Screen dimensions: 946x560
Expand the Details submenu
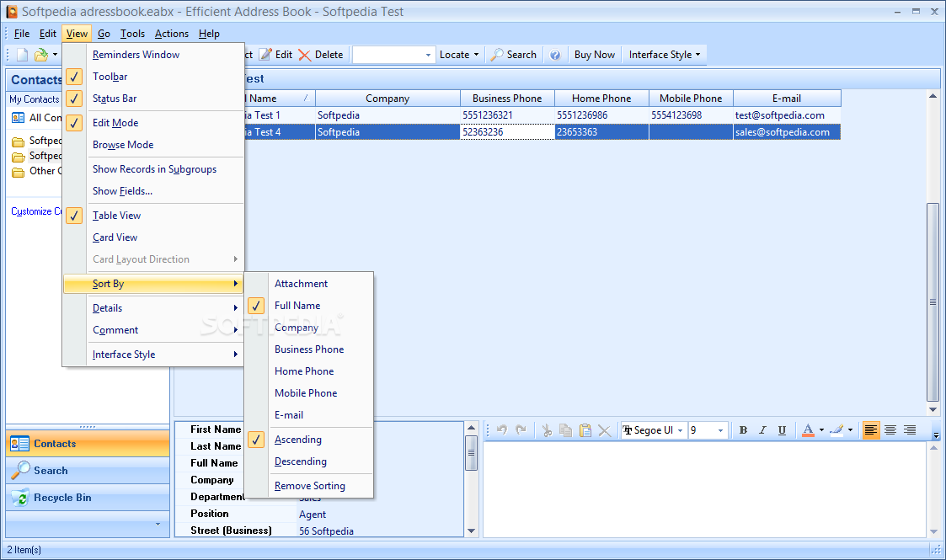153,308
